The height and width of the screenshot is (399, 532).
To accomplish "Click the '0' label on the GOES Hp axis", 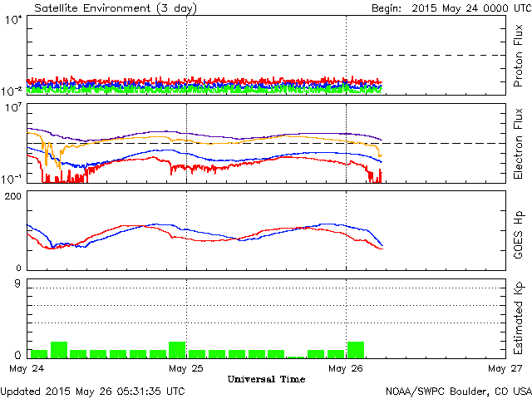I will coord(18,268).
